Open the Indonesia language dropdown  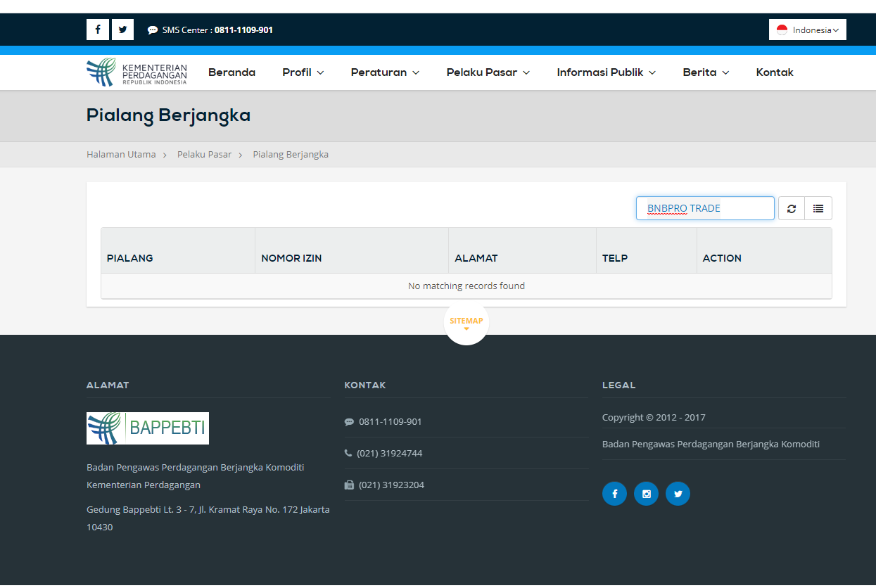click(x=807, y=30)
